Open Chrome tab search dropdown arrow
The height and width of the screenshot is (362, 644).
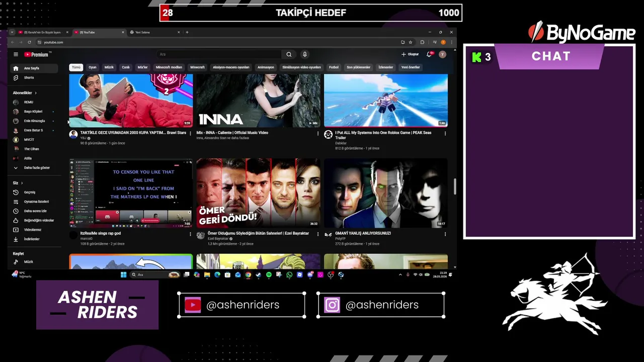12,32
